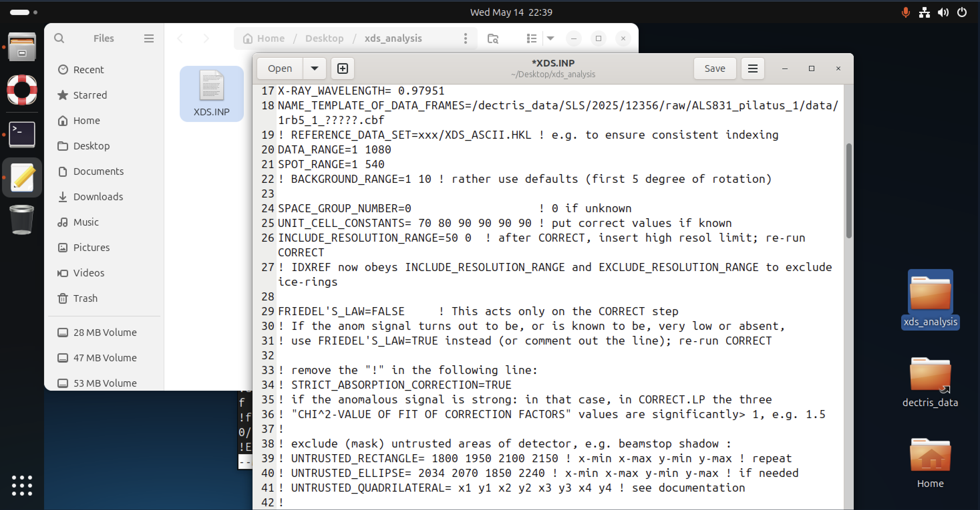This screenshot has width=980, height=510.
Task: Click xds_analysis in the path bar
Action: (x=393, y=38)
